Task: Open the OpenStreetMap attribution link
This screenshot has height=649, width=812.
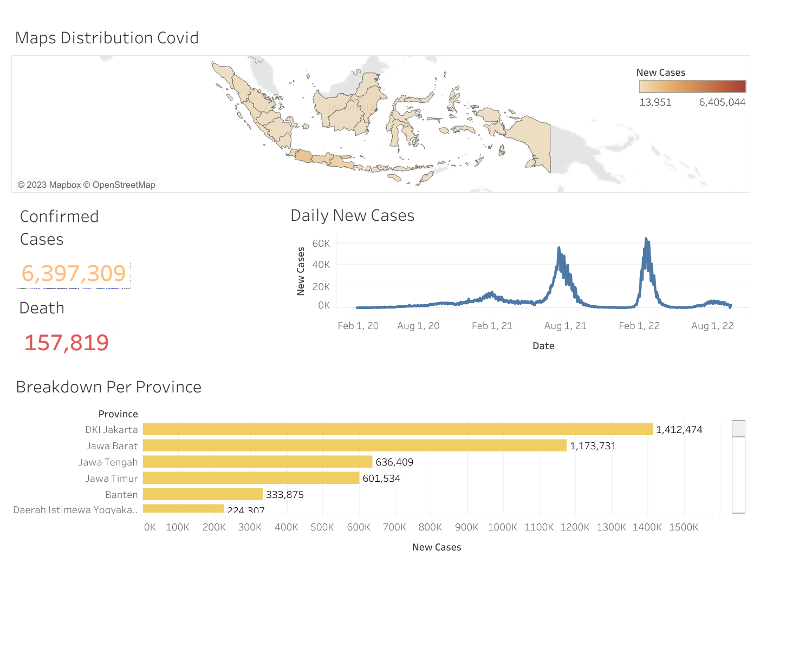Action: [124, 185]
